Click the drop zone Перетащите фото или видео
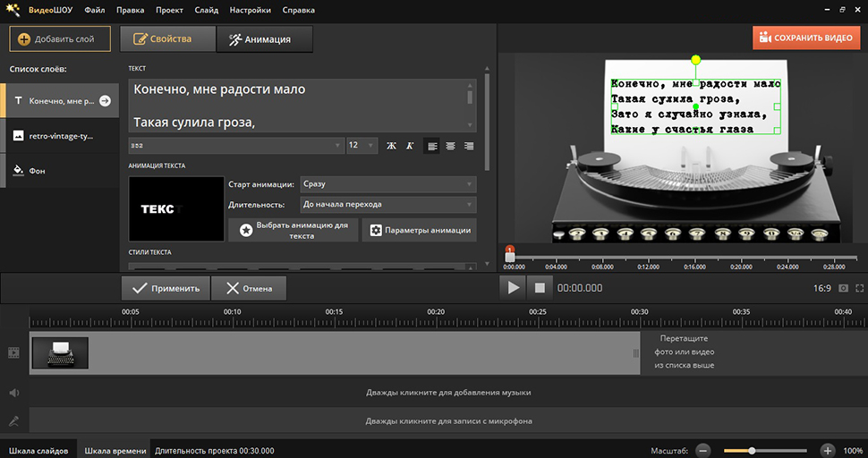The width and height of the screenshot is (868, 458). point(685,352)
